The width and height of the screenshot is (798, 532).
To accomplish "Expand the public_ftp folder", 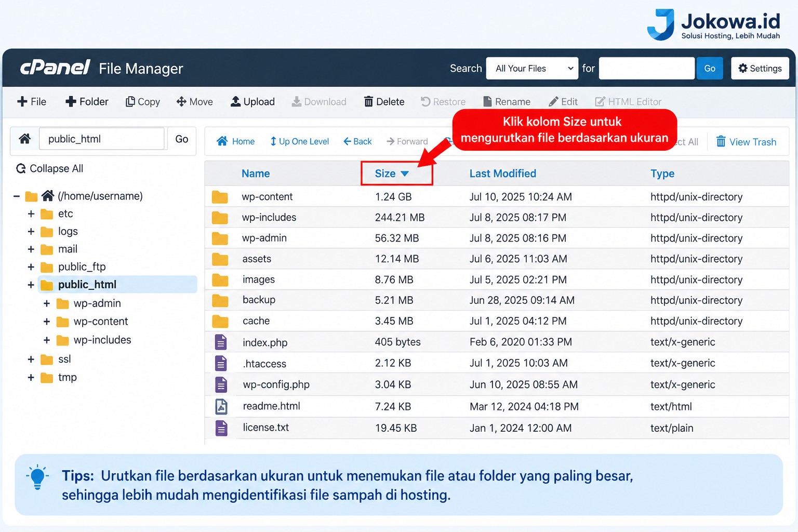I will pyautogui.click(x=31, y=267).
